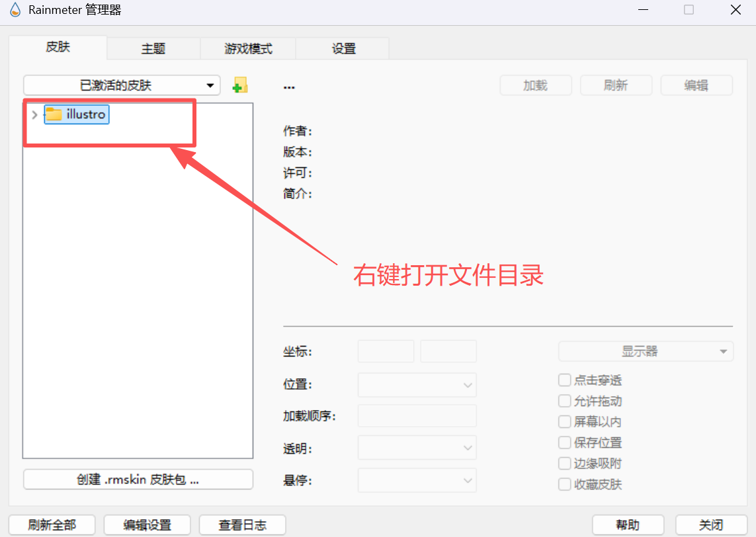Click the 编辑 button
The height and width of the screenshot is (537, 756).
tap(696, 85)
